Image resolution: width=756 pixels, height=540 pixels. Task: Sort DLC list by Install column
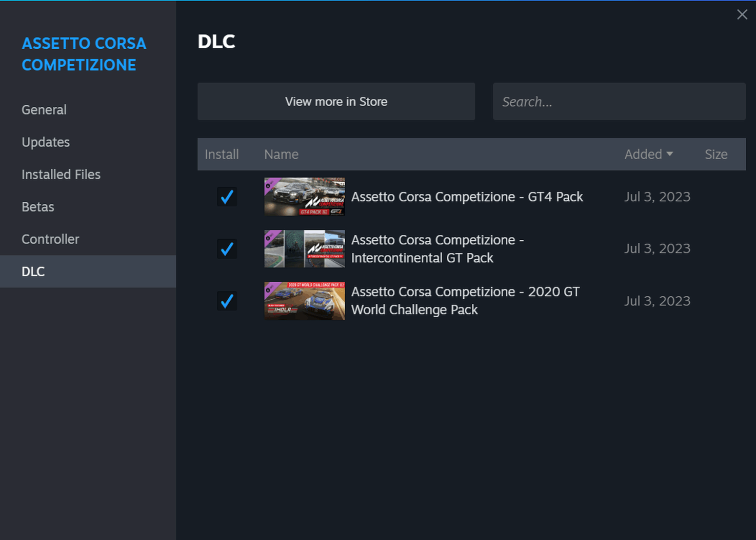tap(222, 155)
